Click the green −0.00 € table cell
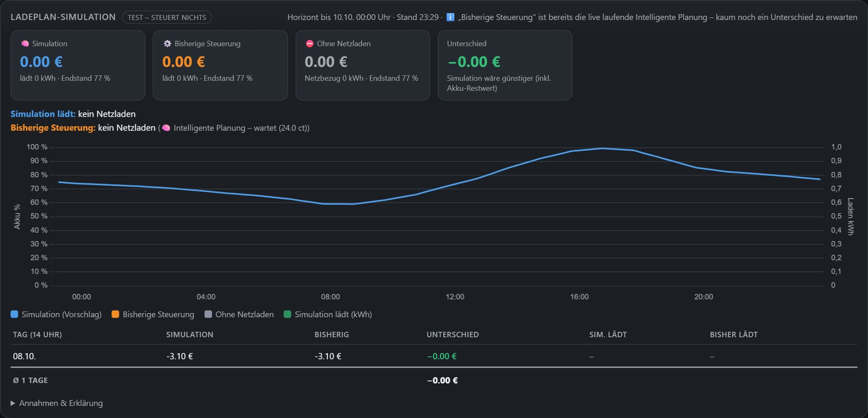 [442, 356]
